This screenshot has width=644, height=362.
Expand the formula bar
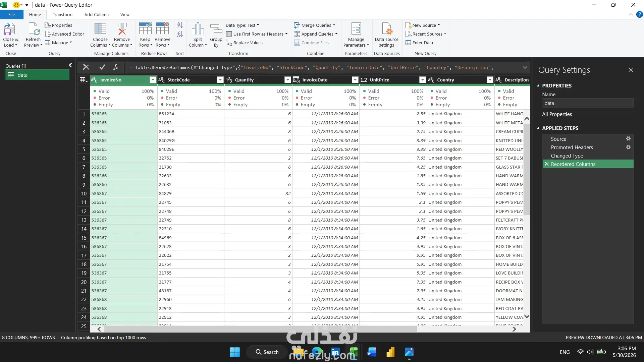525,67
